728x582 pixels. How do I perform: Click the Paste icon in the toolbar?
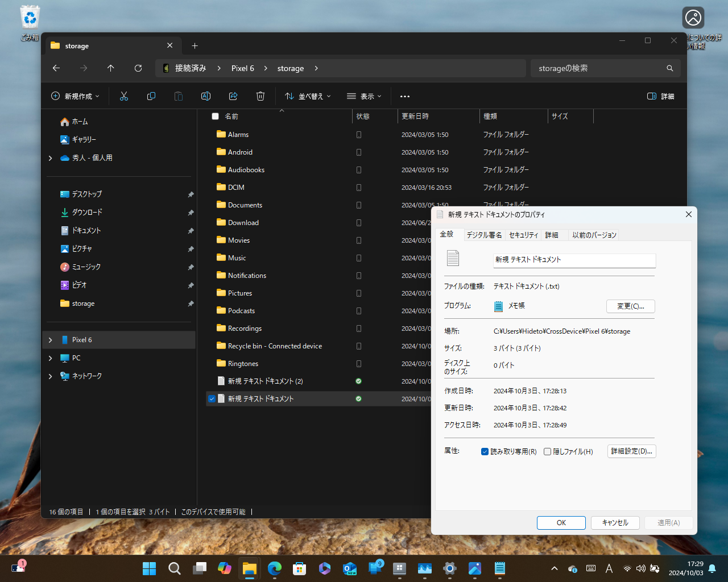(179, 96)
